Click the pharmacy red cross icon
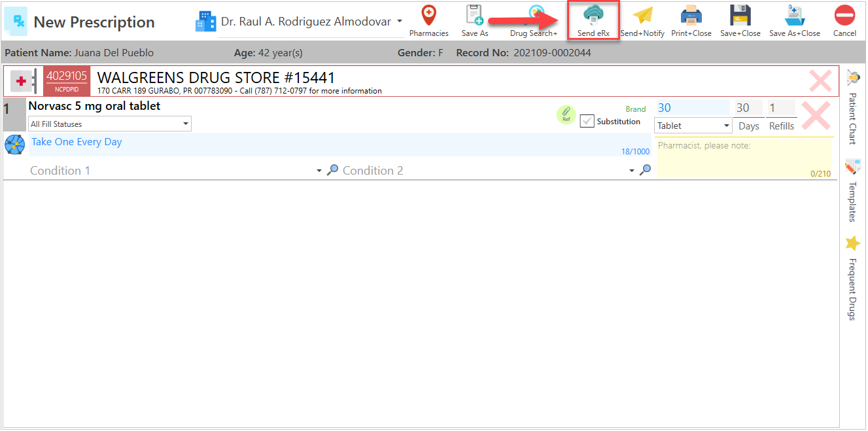Screen dimensions: 868x431 24,82
